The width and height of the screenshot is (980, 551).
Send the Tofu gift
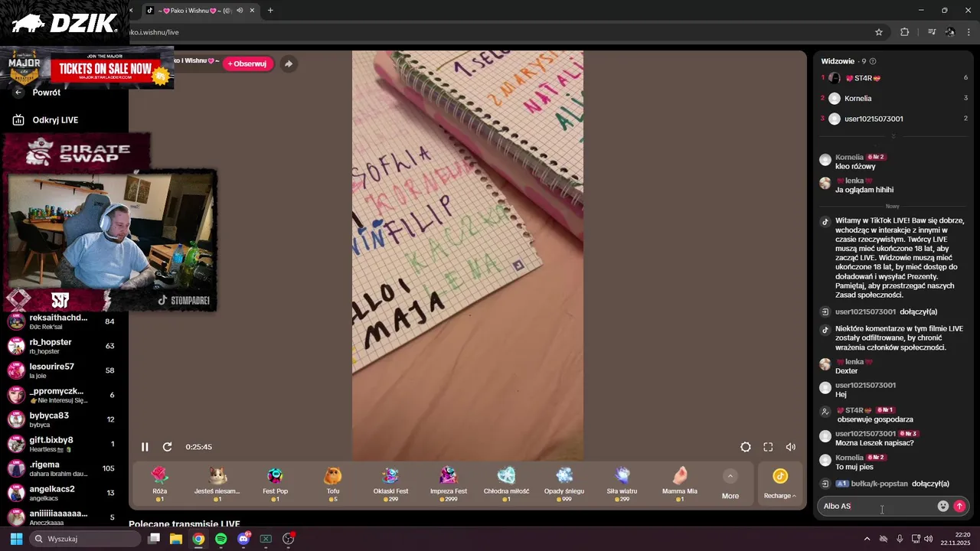pyautogui.click(x=333, y=484)
